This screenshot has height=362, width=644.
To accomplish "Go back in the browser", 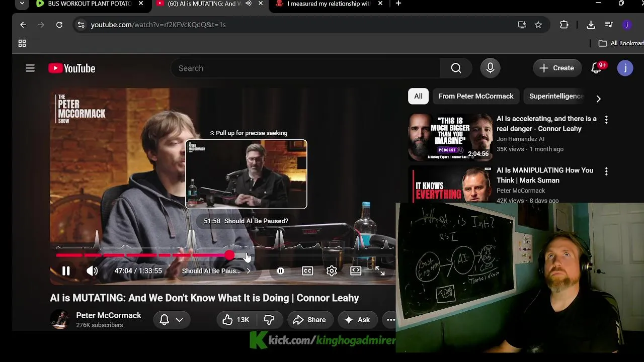I will tap(23, 25).
